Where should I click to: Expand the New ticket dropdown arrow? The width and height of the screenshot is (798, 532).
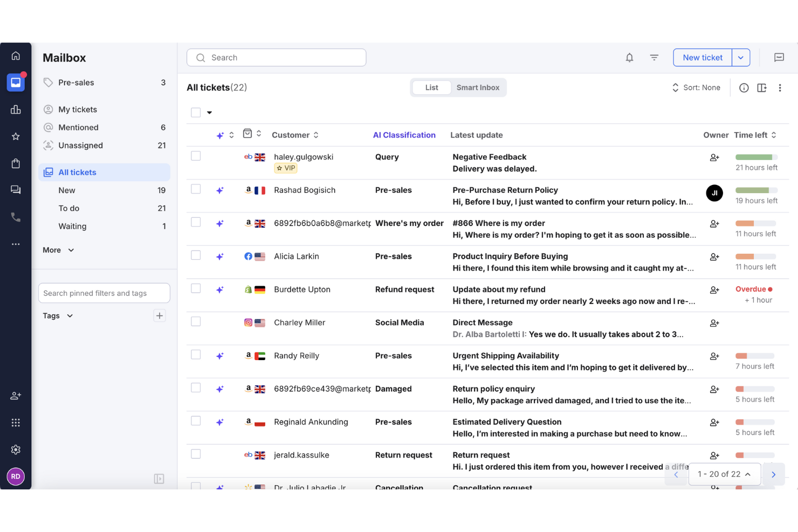coord(741,57)
